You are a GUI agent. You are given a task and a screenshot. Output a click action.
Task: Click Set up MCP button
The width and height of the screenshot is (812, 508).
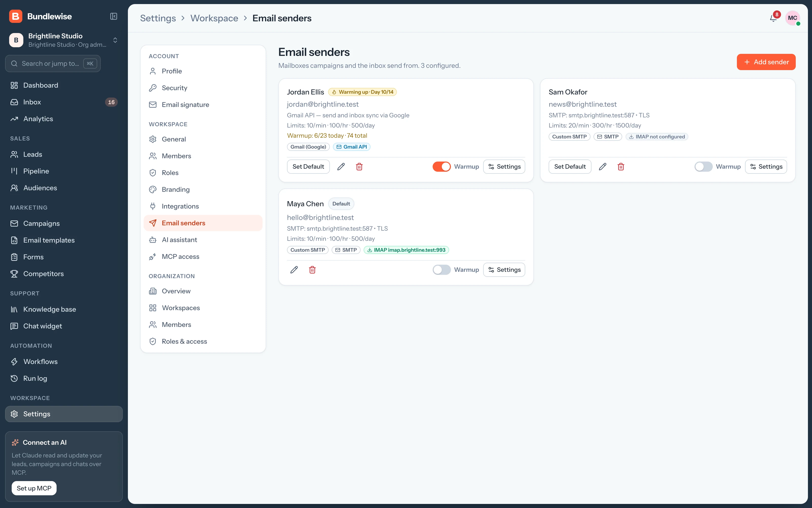point(34,488)
